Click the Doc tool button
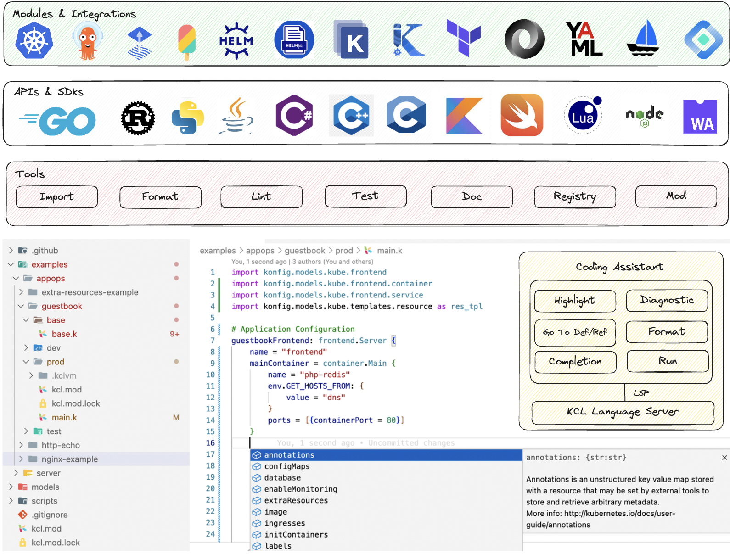The width and height of the screenshot is (730, 560). tap(472, 197)
